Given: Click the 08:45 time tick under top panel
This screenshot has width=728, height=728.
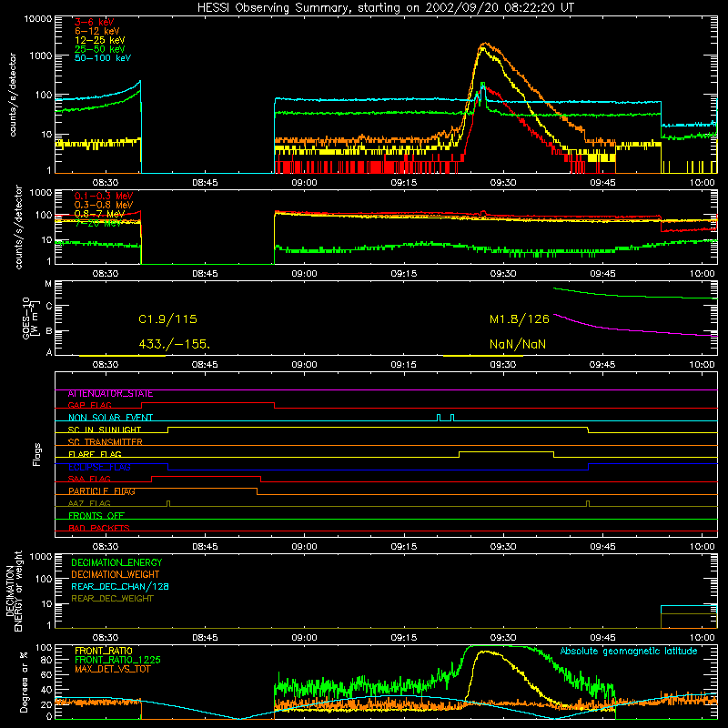Looking at the screenshot, I should 205,183.
